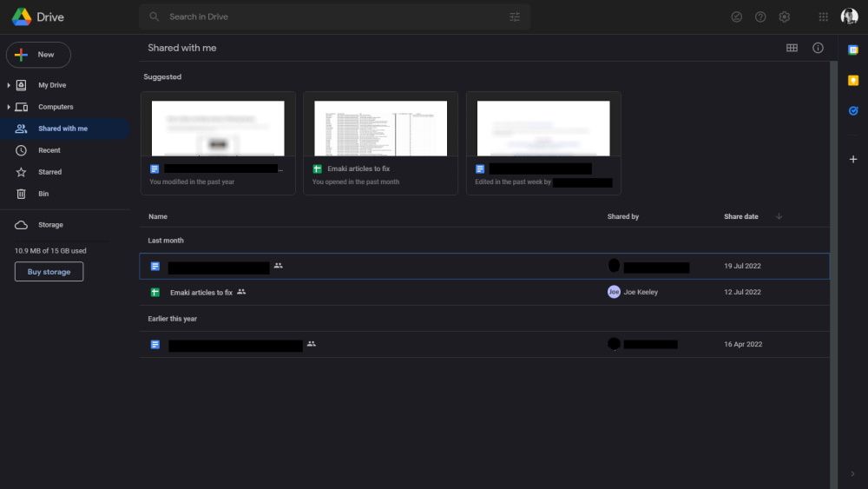This screenshot has width=868, height=489.
Task: Expand the Computers tree
Action: [9, 107]
